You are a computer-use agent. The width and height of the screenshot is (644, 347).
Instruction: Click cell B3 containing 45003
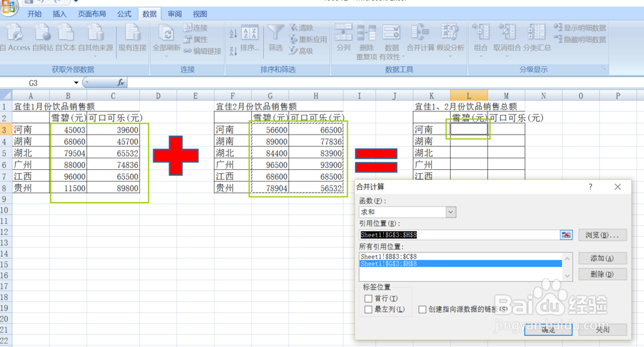point(68,130)
